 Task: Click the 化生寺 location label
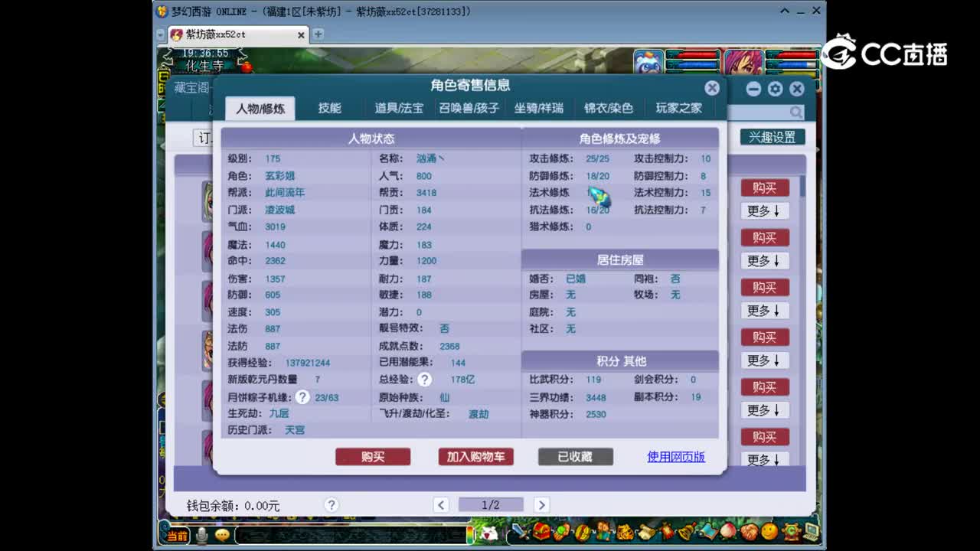[204, 66]
